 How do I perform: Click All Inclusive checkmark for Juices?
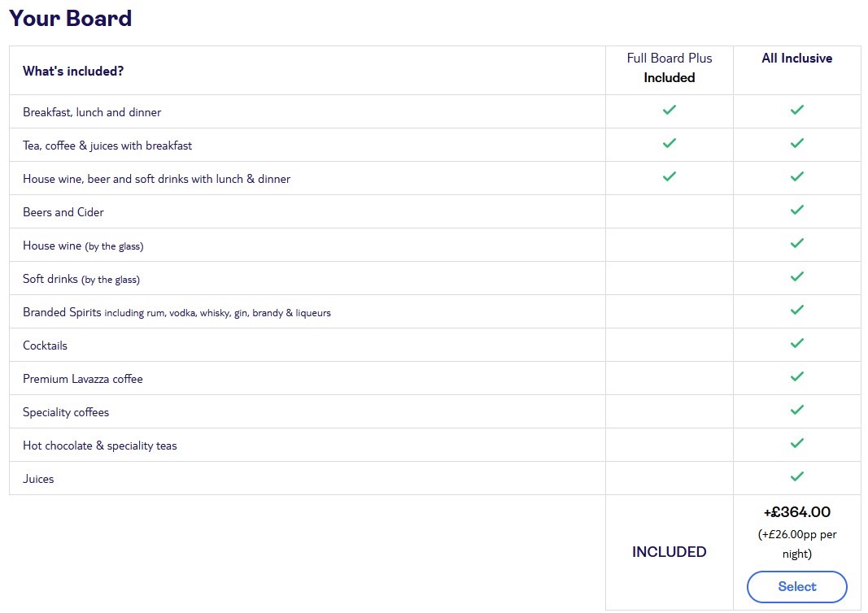(x=797, y=476)
